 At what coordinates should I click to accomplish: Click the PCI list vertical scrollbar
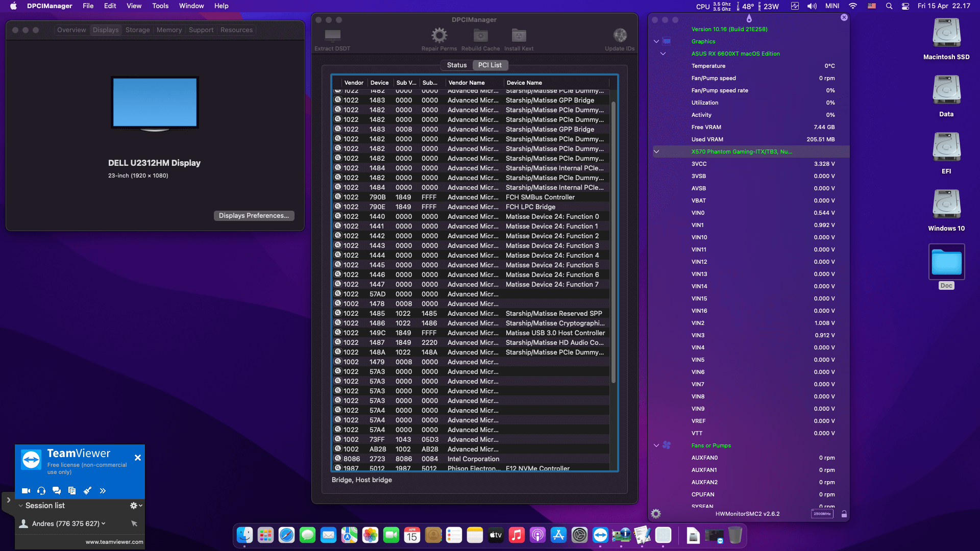(x=613, y=242)
